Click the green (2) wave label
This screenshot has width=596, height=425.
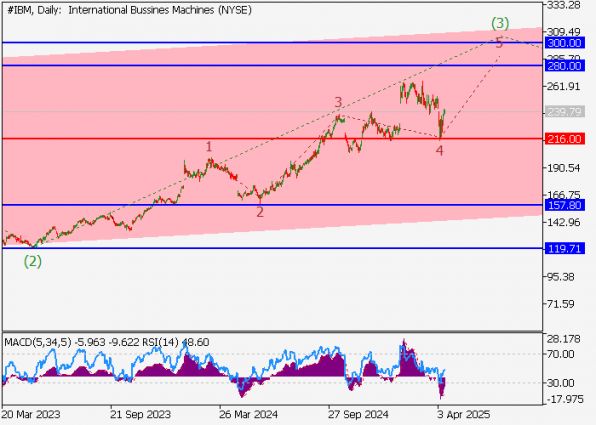[33, 261]
